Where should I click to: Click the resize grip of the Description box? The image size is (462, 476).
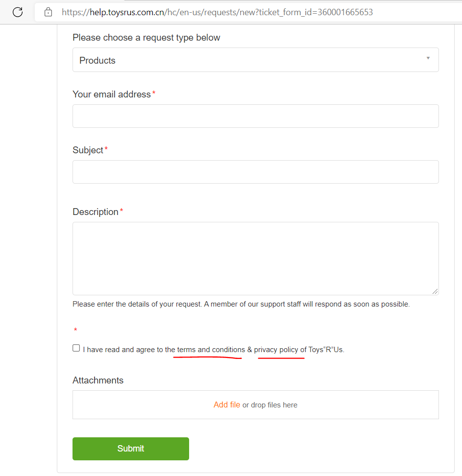click(x=435, y=291)
